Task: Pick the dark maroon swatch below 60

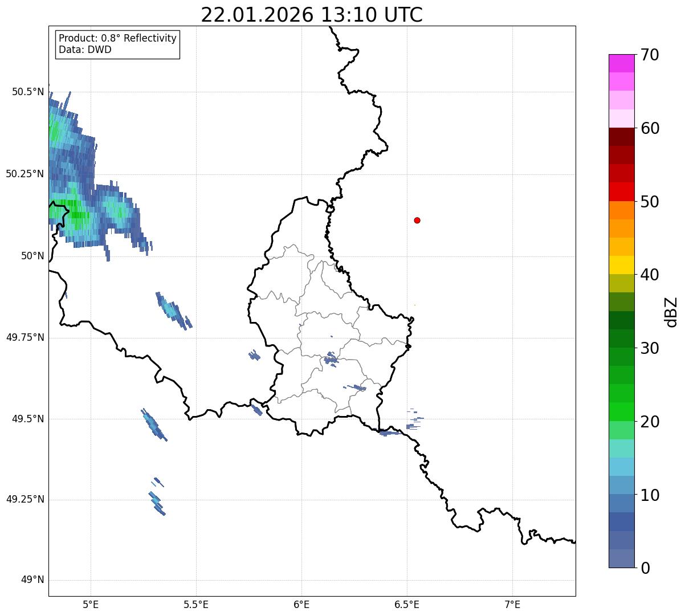Action: [622, 137]
